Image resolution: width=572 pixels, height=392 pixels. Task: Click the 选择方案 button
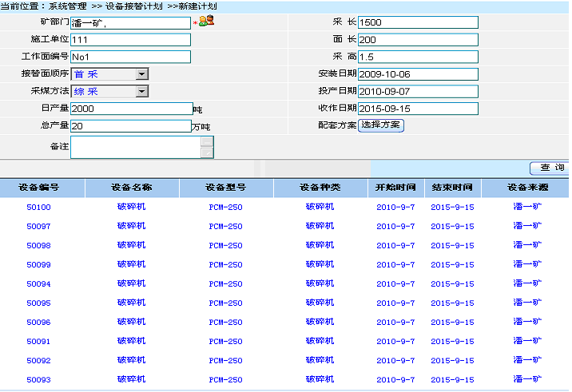click(x=381, y=125)
